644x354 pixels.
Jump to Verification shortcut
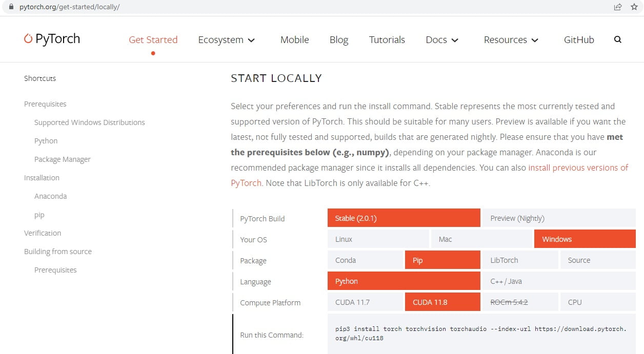(x=43, y=233)
